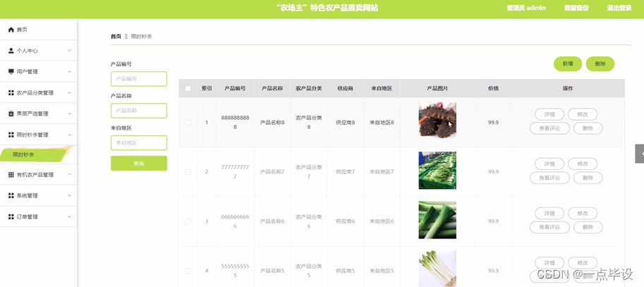The height and width of the screenshot is (287, 644).
Task: Check the box for row 产品名称6
Action: (188, 221)
